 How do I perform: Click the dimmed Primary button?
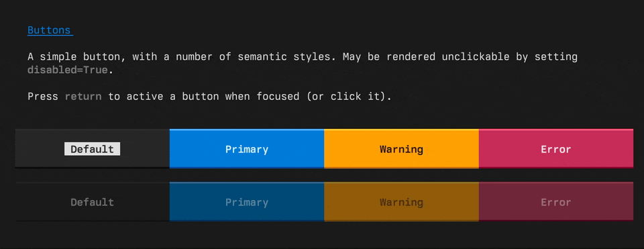tap(247, 202)
